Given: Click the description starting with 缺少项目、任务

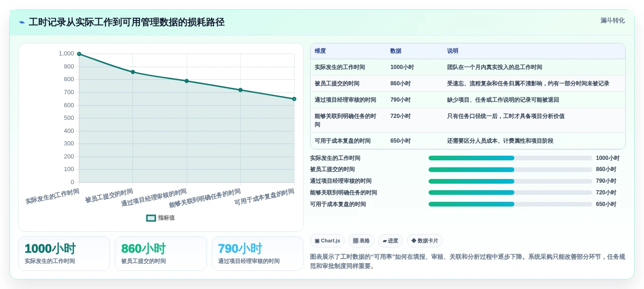Looking at the screenshot, I should (x=503, y=100).
